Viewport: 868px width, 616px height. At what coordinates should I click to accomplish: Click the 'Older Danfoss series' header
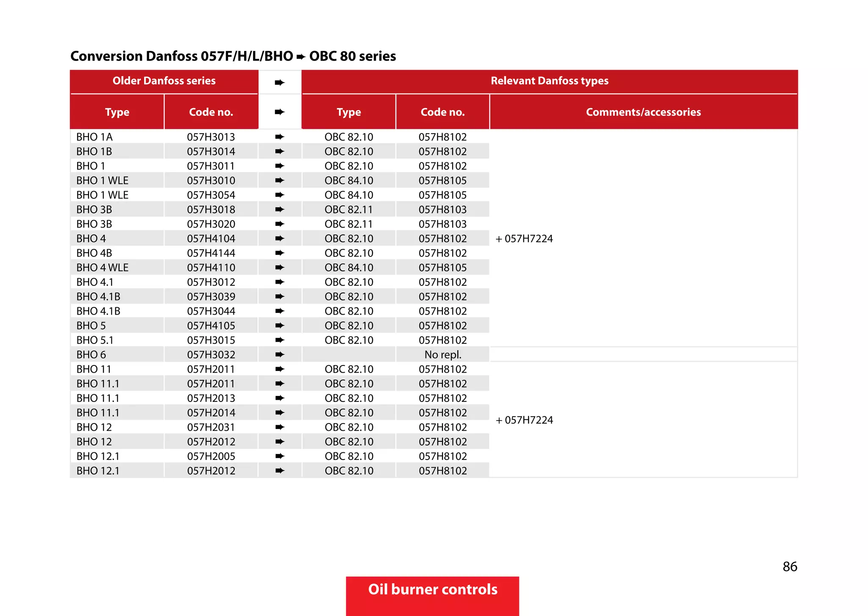[164, 81]
